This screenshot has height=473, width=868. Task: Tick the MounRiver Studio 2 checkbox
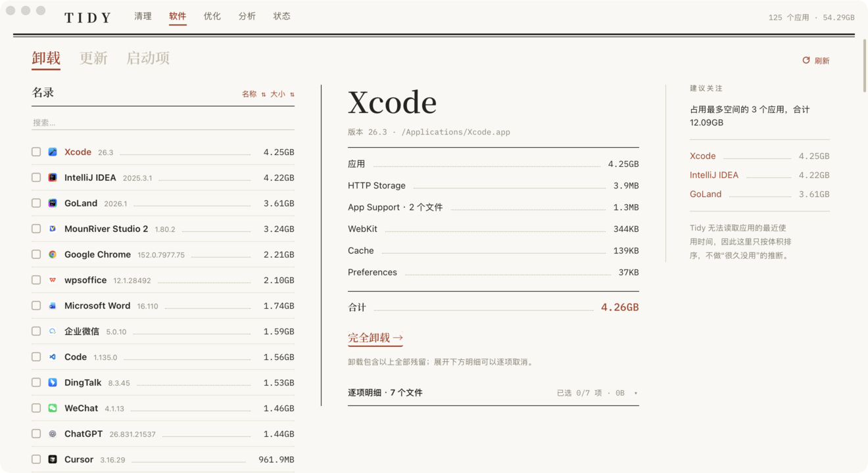tap(36, 229)
